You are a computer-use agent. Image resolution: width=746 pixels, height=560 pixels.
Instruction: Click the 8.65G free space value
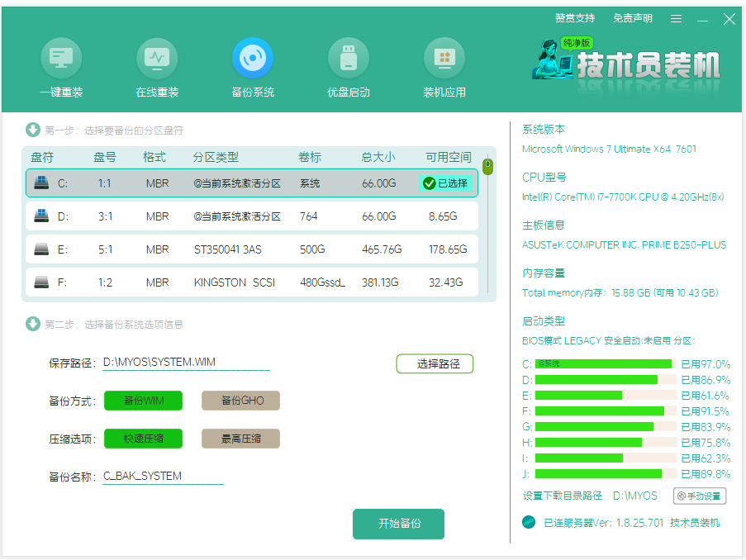point(443,216)
